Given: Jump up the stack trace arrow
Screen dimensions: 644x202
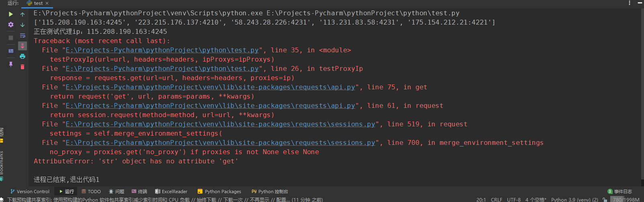Looking at the screenshot, I should coord(22,14).
